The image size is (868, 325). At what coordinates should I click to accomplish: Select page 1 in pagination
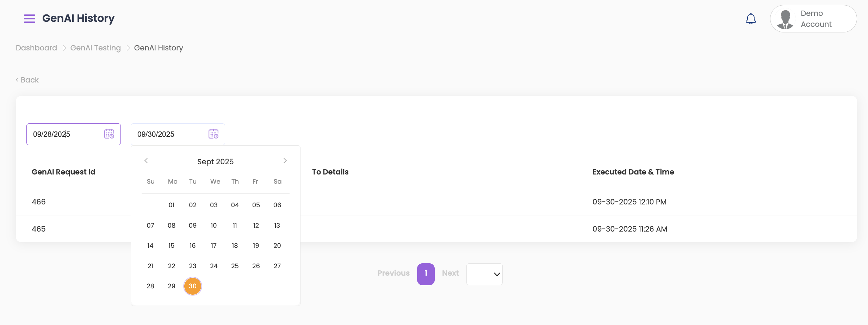[426, 274]
